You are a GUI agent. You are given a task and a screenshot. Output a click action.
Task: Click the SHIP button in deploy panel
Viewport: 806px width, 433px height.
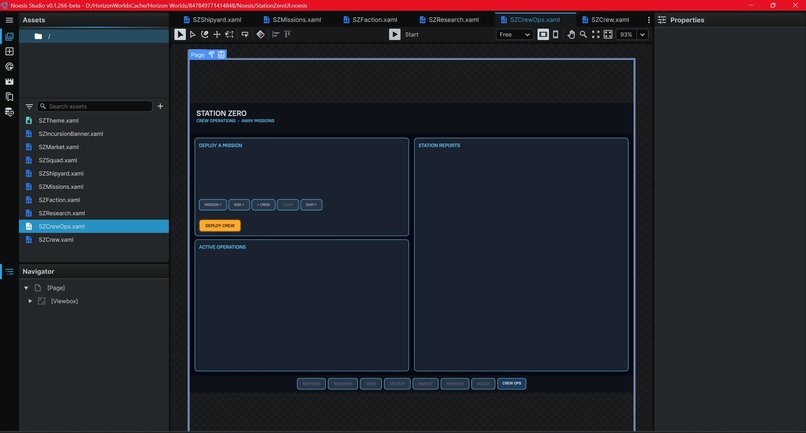pos(312,205)
